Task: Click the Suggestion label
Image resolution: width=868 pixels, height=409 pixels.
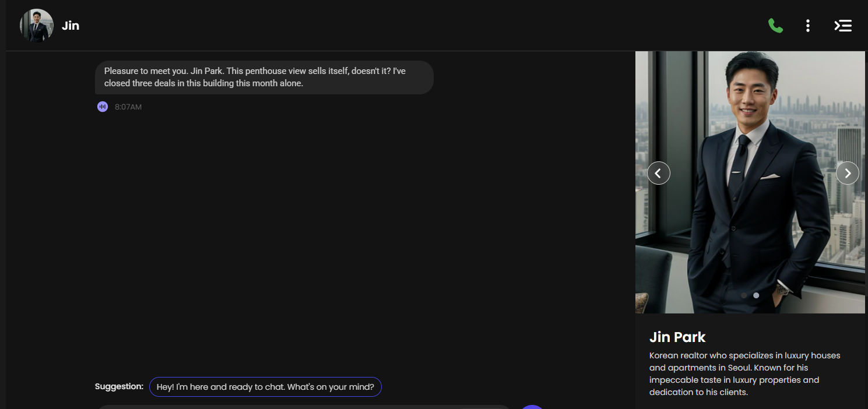Action: pyautogui.click(x=119, y=386)
